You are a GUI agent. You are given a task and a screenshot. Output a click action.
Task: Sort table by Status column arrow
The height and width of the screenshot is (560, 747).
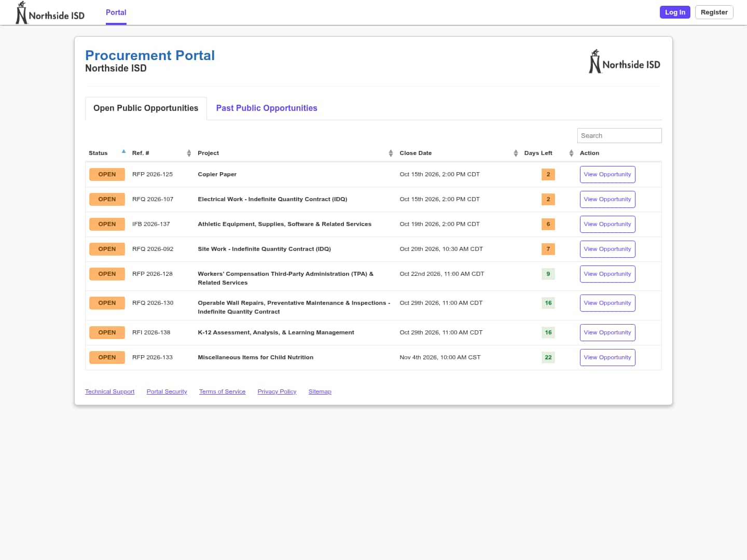point(123,152)
